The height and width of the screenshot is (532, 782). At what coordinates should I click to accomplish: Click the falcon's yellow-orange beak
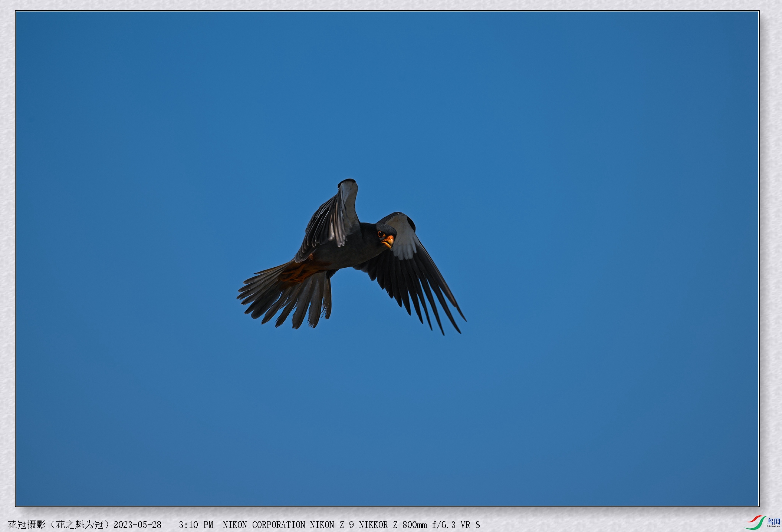point(388,243)
